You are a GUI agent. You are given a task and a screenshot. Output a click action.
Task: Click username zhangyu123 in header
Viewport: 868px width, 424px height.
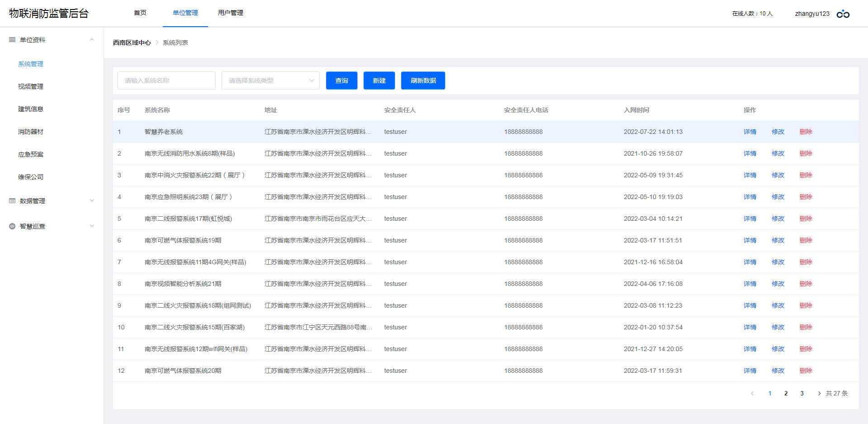coord(812,14)
